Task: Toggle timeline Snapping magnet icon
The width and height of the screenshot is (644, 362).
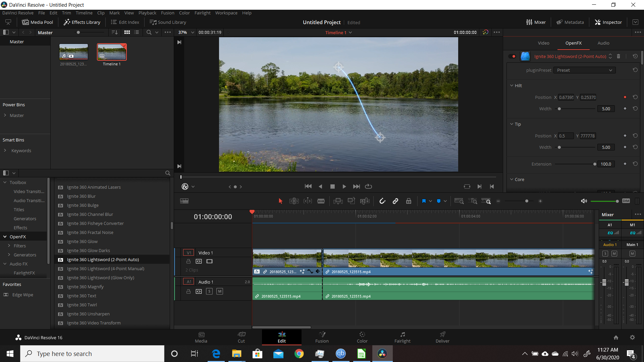Action: [x=382, y=201]
